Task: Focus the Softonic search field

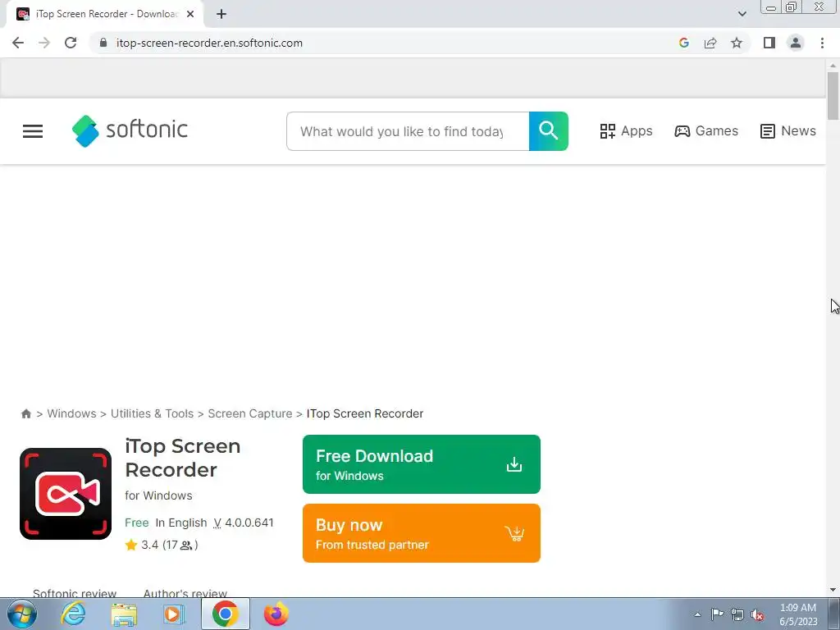Action: (408, 131)
